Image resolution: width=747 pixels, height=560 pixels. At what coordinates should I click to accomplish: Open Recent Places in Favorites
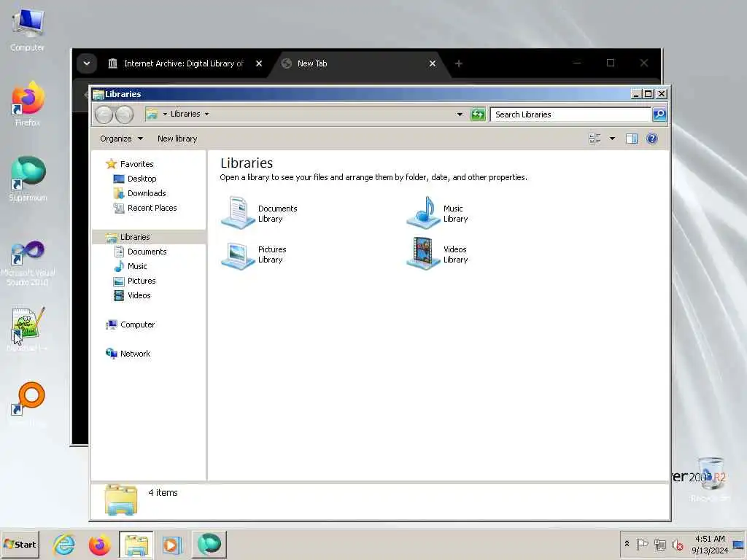point(145,208)
